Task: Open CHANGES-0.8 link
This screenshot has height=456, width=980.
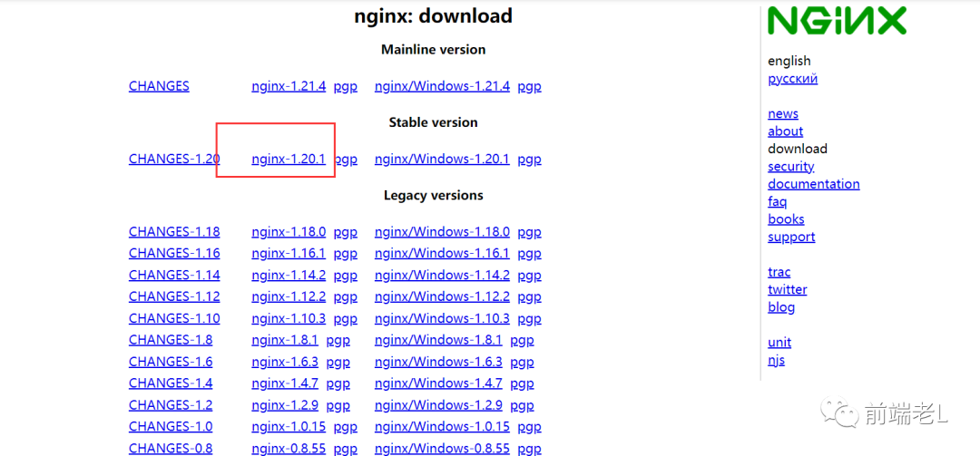Action: tap(171, 448)
